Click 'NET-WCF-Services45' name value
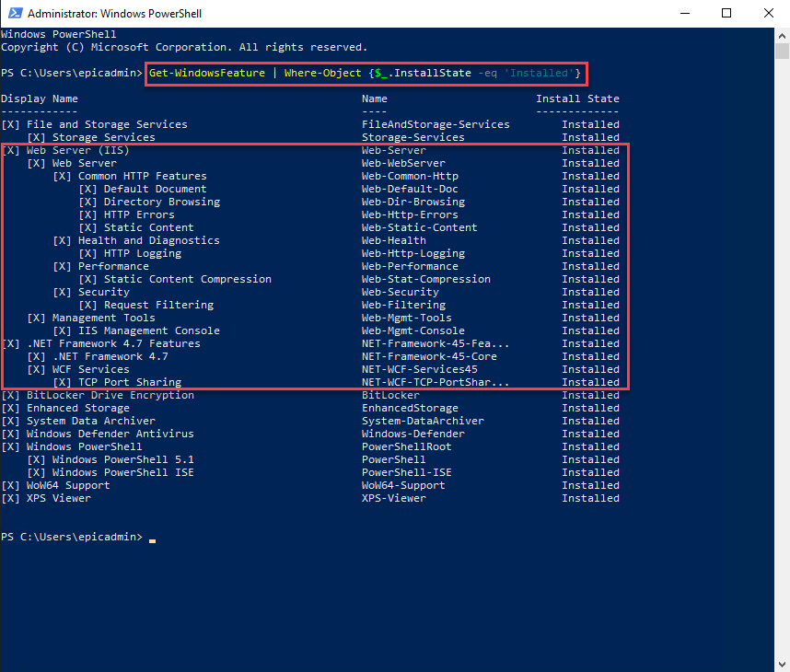 click(419, 369)
